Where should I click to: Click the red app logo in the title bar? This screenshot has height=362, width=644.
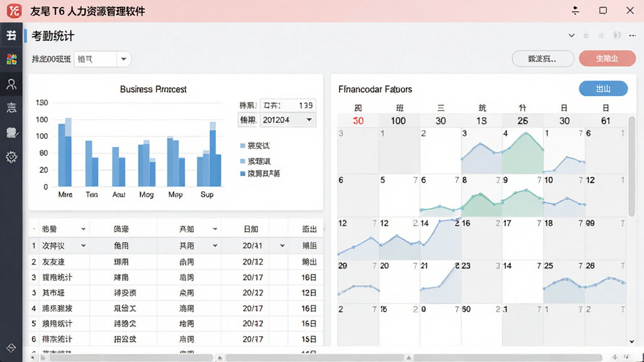tap(14, 11)
